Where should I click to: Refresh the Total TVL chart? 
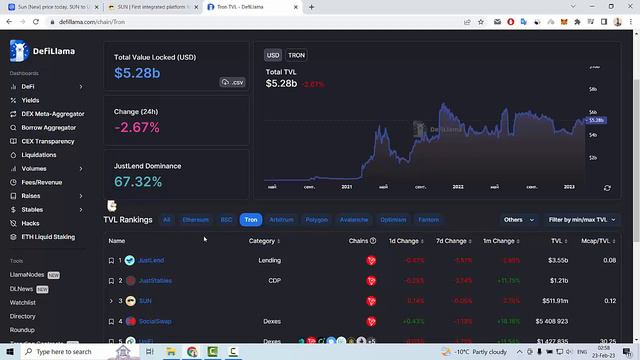coord(607,188)
